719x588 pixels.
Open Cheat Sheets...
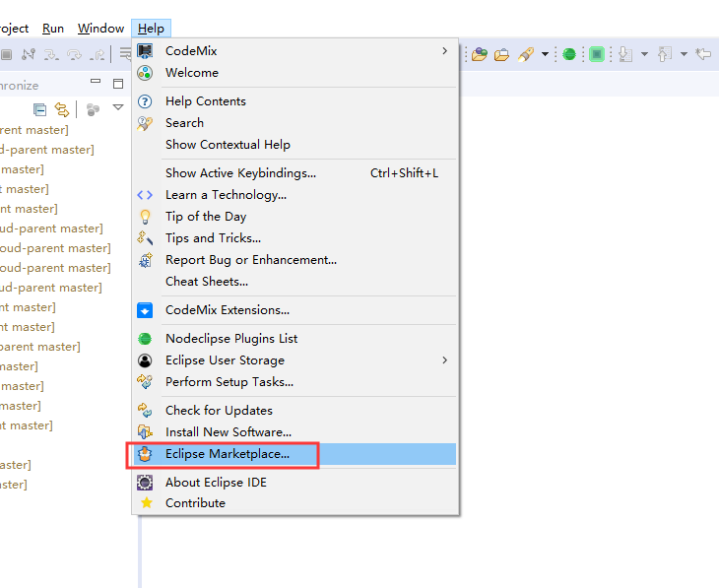295,281
